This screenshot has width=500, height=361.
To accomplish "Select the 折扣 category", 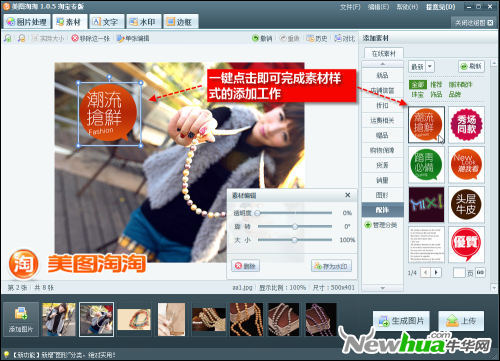I will click(x=382, y=105).
